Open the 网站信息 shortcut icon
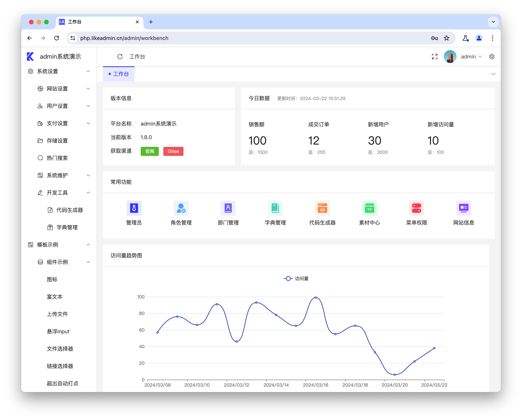 463,208
